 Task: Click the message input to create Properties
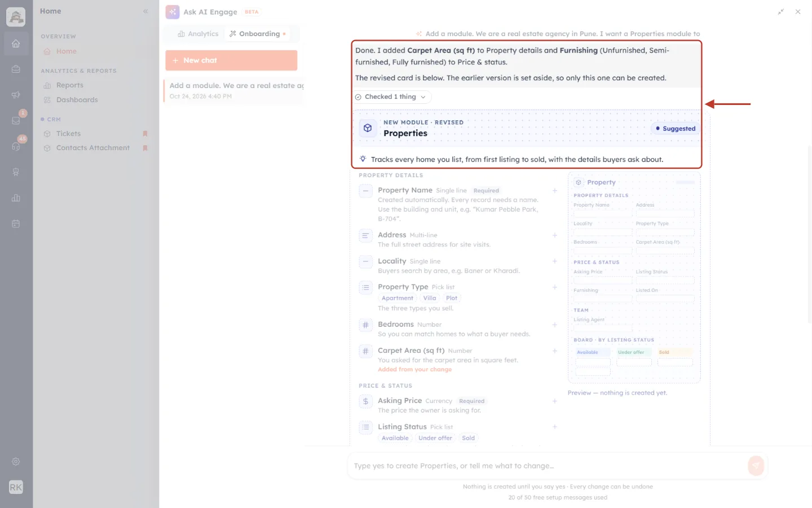pyautogui.click(x=547, y=466)
